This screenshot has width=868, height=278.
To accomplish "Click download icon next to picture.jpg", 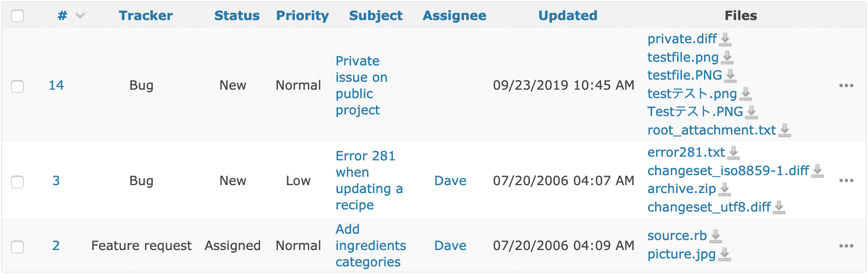I will pyautogui.click(x=725, y=254).
